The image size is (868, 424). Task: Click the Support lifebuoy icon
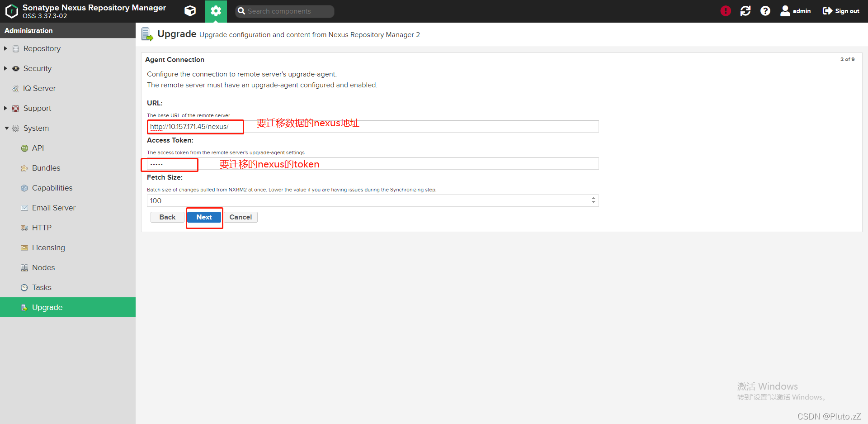tap(16, 108)
